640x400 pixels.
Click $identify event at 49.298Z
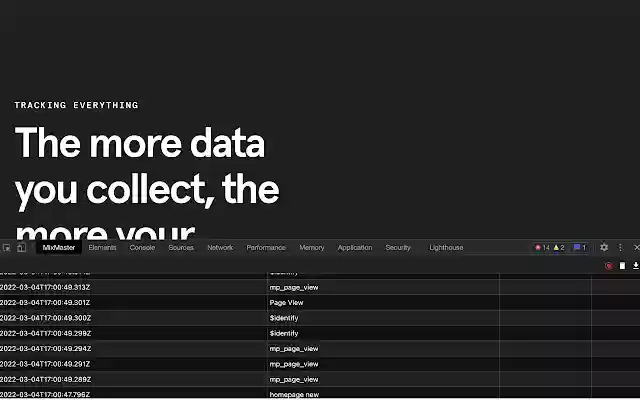click(284, 333)
